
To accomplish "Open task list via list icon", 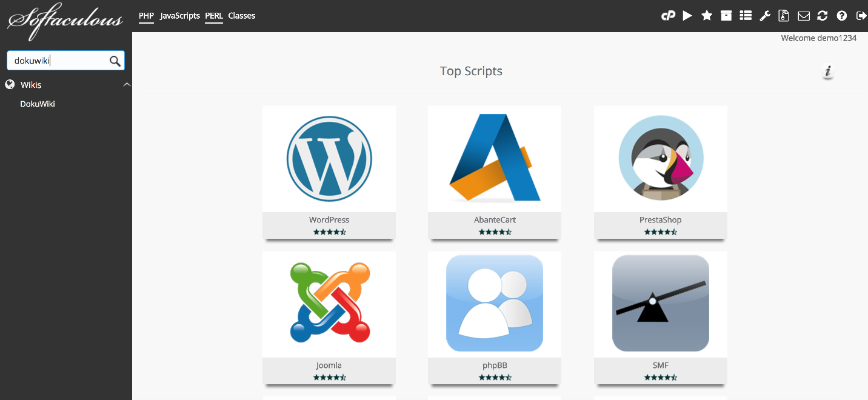I will point(746,16).
